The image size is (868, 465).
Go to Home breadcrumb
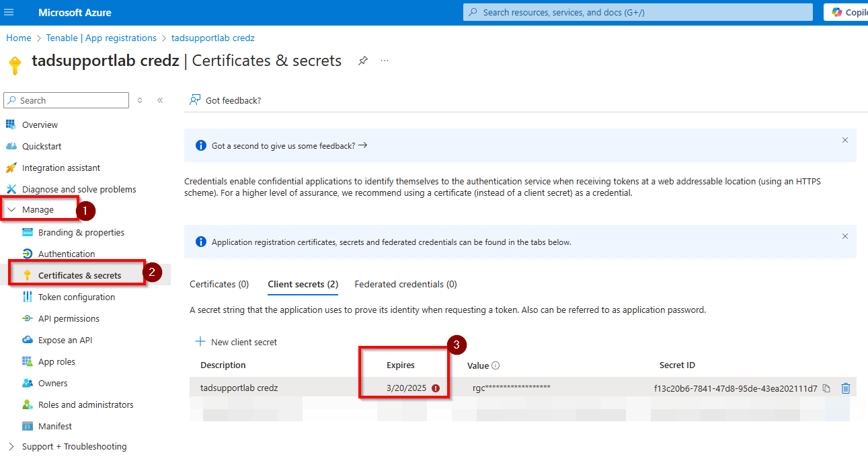[19, 38]
